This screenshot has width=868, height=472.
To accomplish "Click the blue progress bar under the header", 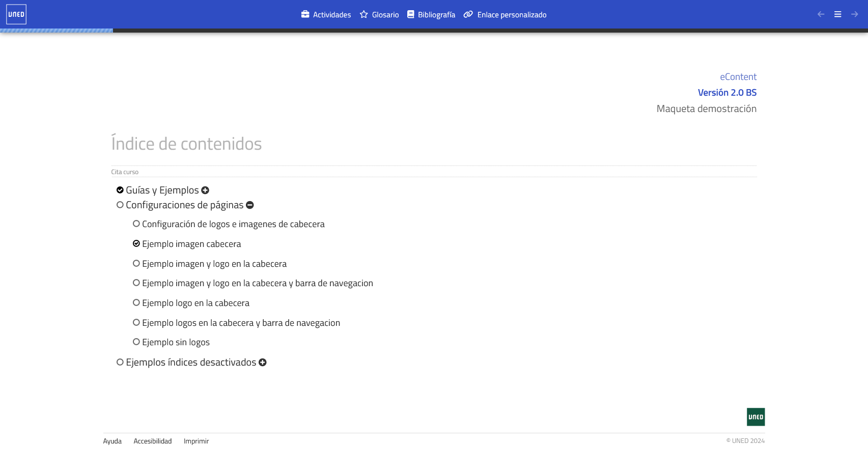I will click(x=56, y=31).
